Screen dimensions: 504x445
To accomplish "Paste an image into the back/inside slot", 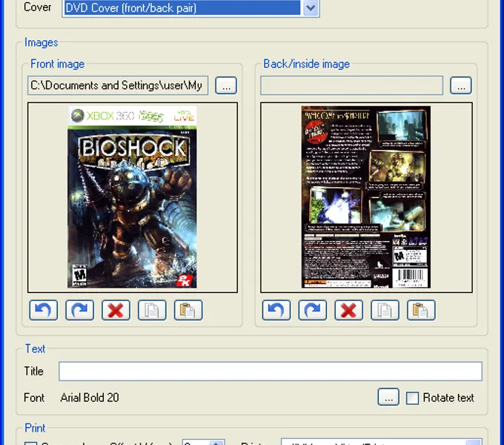I will tap(421, 310).
